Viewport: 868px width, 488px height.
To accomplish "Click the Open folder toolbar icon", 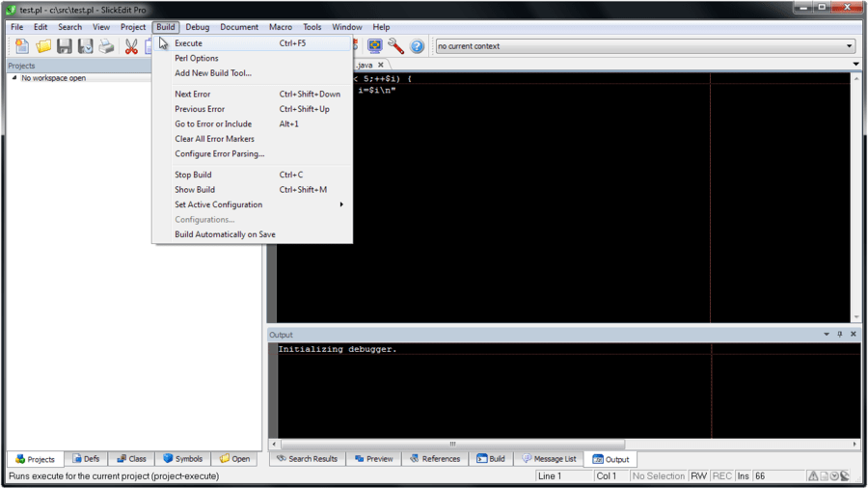I will click(x=43, y=46).
